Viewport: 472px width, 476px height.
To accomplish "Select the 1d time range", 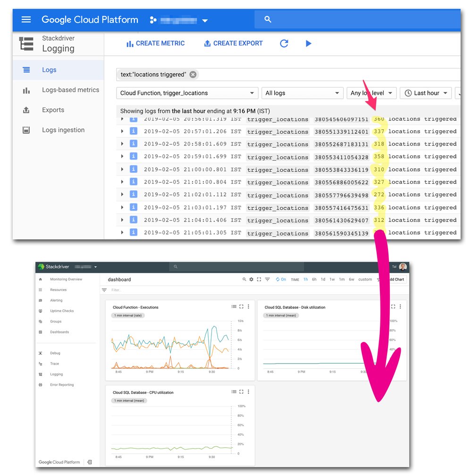I will point(323,279).
